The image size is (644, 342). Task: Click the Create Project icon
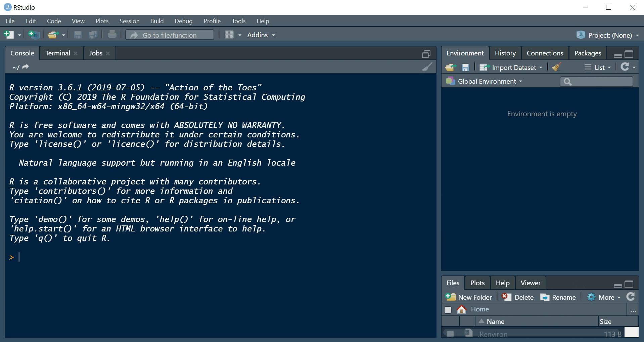[x=34, y=35]
